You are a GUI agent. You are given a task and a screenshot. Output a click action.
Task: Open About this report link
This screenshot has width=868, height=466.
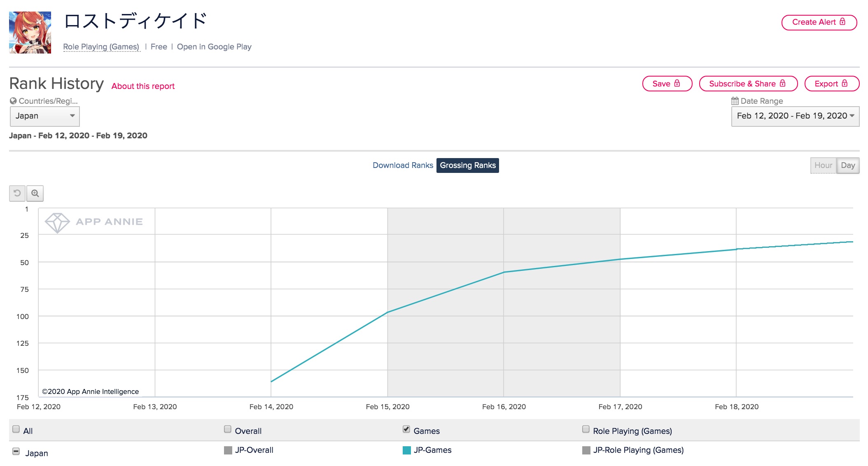pos(143,86)
